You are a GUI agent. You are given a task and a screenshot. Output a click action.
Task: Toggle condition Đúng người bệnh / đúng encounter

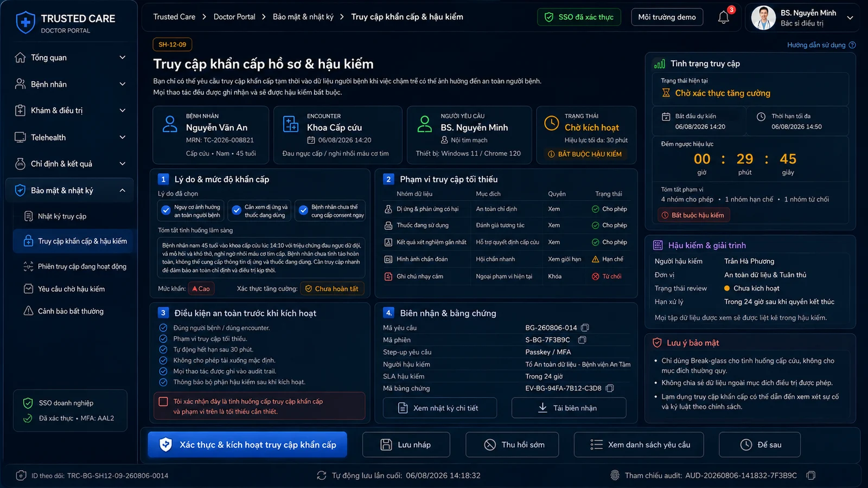tap(163, 328)
